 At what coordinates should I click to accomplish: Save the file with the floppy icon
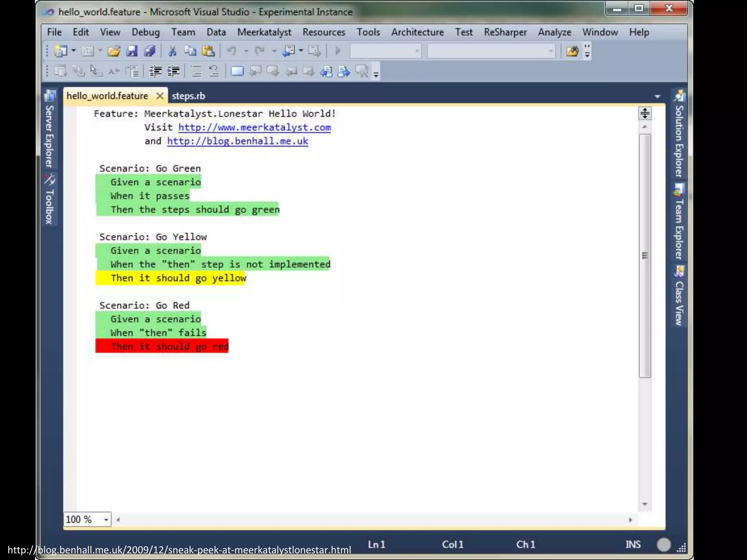[x=132, y=51]
